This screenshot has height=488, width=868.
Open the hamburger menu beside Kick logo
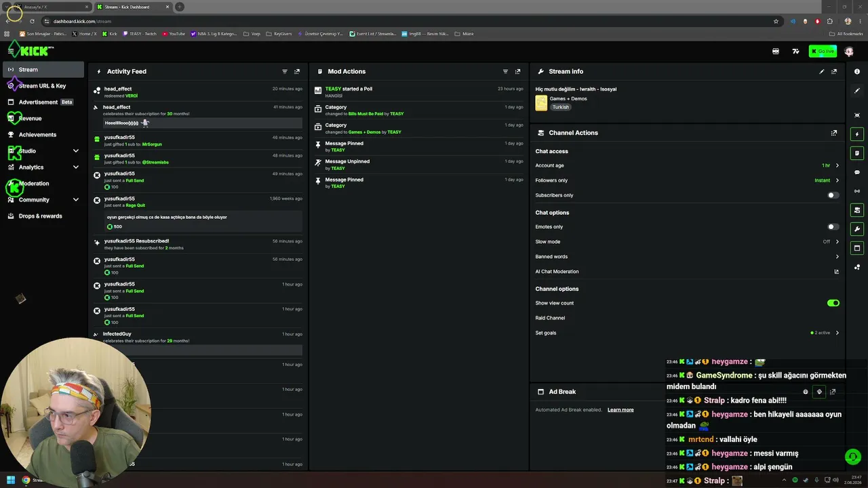(x=11, y=51)
